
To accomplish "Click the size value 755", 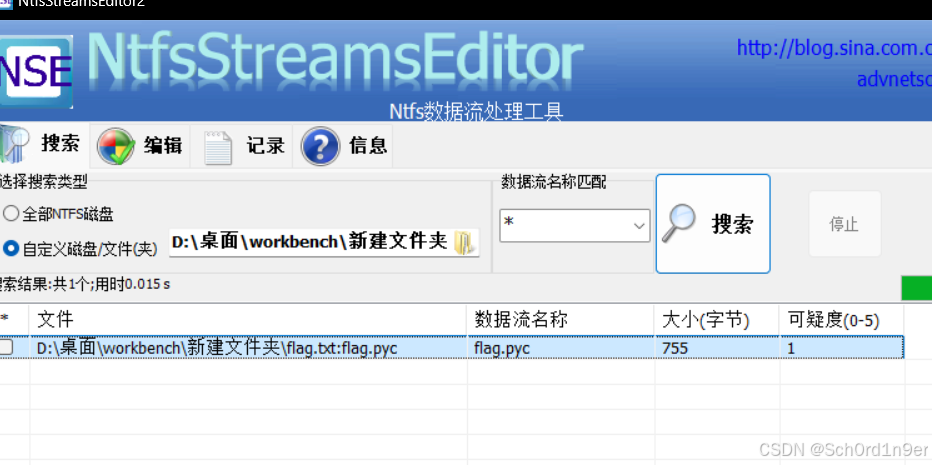I will pyautogui.click(x=675, y=348).
